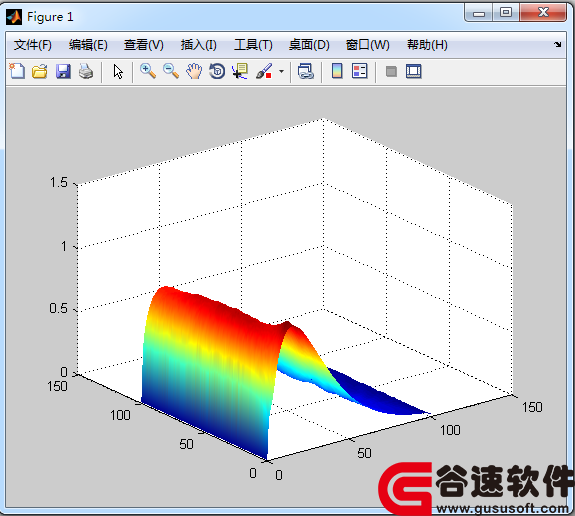Activate the Rotate 3D tool

217,71
